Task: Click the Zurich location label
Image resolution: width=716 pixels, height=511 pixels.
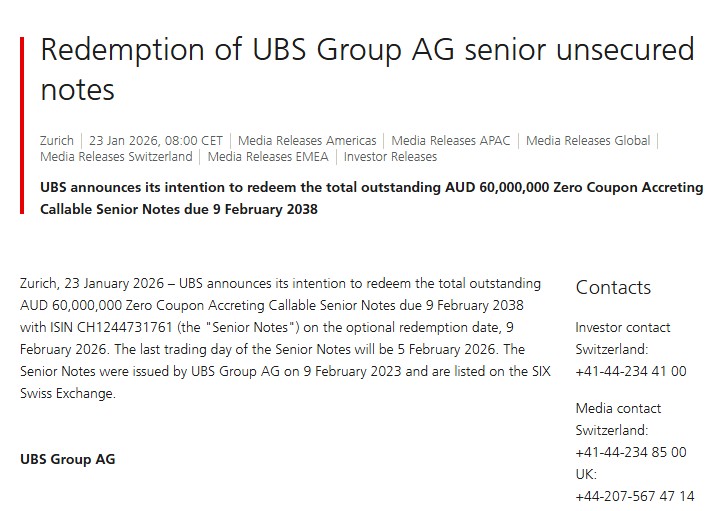Action: [57, 141]
